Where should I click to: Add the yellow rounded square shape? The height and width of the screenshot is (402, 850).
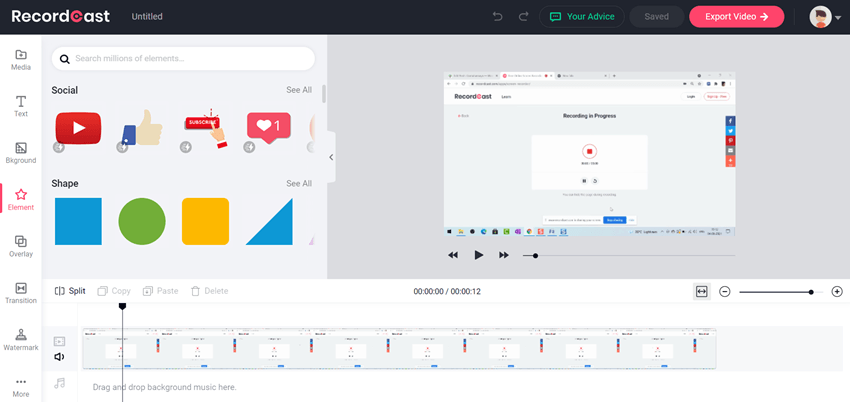(205, 221)
